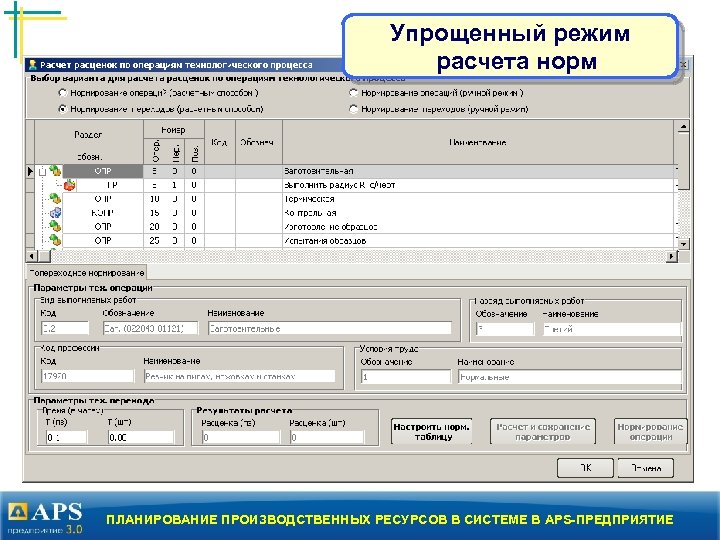The height and width of the screenshot is (540, 720).
Task: Click the icon in the Испытания образцов row
Action: 55,240
